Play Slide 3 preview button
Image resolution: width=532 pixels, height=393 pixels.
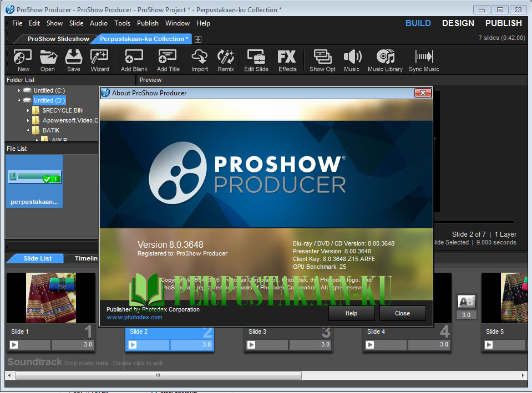[251, 345]
